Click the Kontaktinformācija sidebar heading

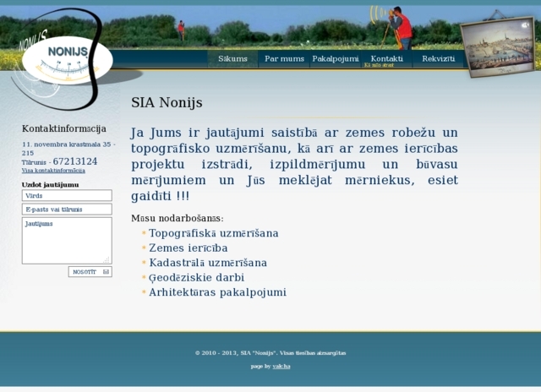click(x=64, y=128)
